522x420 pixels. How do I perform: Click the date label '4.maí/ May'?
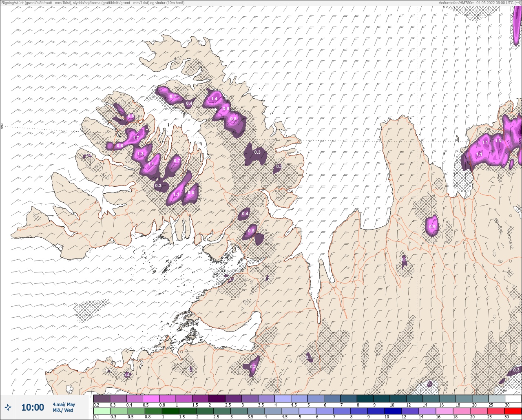[x=64, y=405]
